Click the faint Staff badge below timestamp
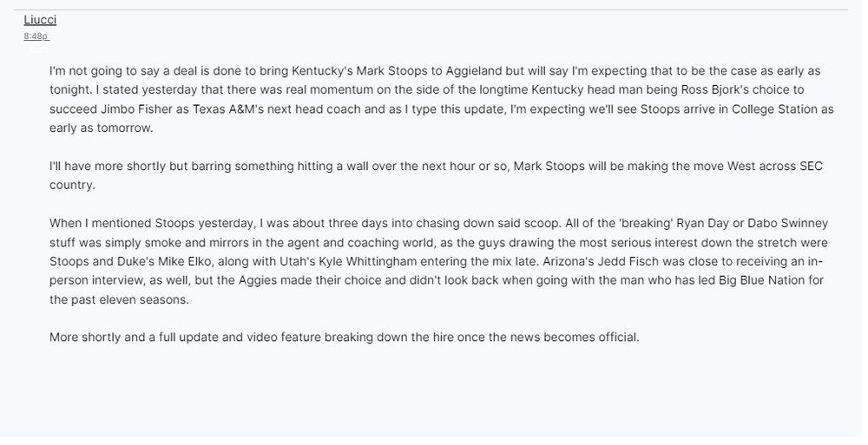The width and height of the screenshot is (868, 445). click(x=38, y=50)
